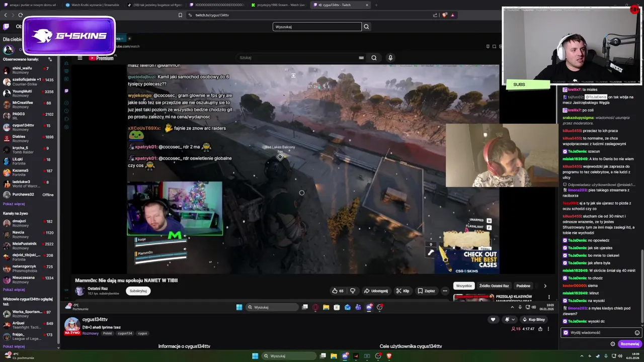Image resolution: width=644 pixels, height=362 pixels.
Task: Open Purchawa32 offline channel
Action: pyautogui.click(x=29, y=195)
